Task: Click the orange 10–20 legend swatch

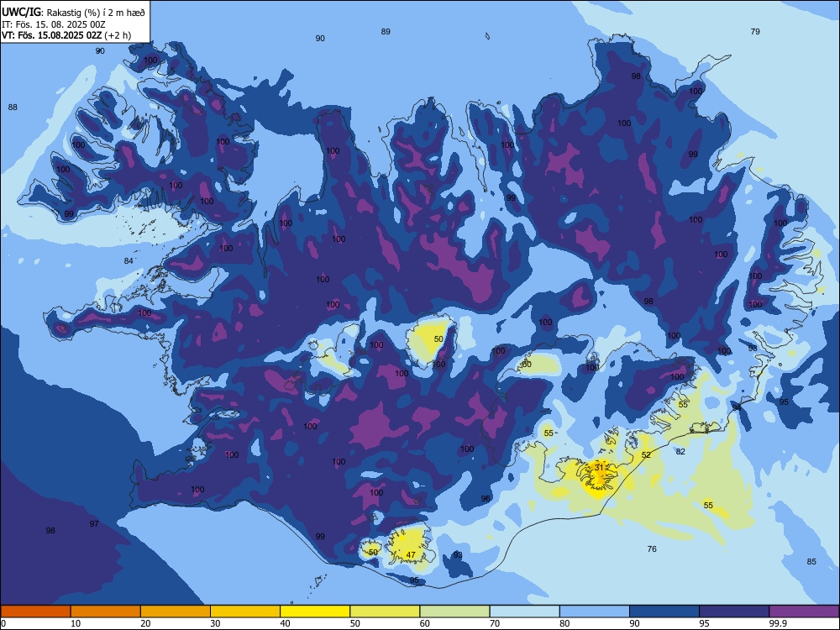Action: (106, 612)
